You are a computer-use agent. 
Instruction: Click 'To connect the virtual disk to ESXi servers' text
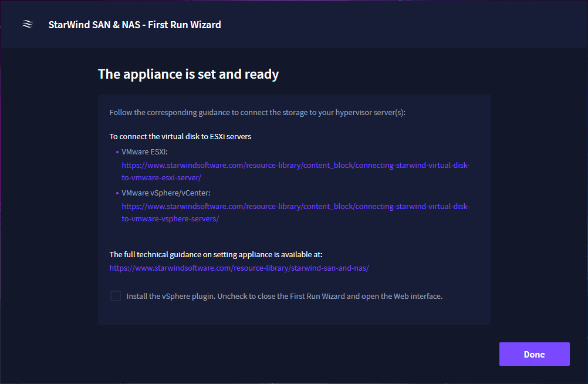pyautogui.click(x=180, y=137)
